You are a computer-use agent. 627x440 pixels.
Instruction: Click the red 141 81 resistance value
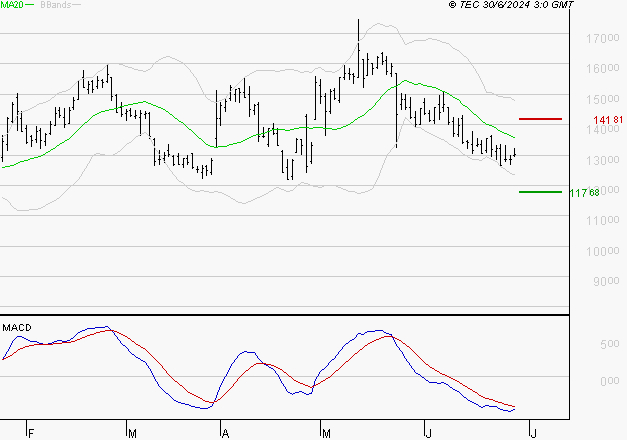click(x=608, y=120)
